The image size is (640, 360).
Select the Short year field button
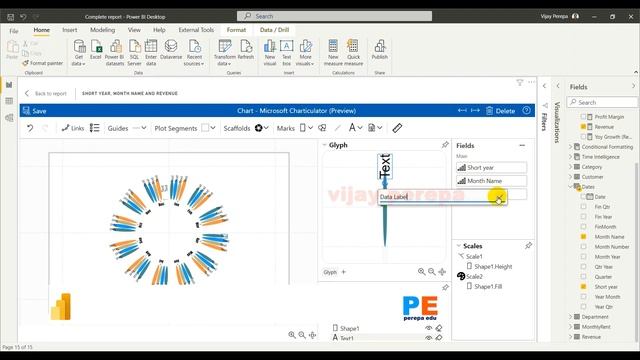[x=491, y=168]
